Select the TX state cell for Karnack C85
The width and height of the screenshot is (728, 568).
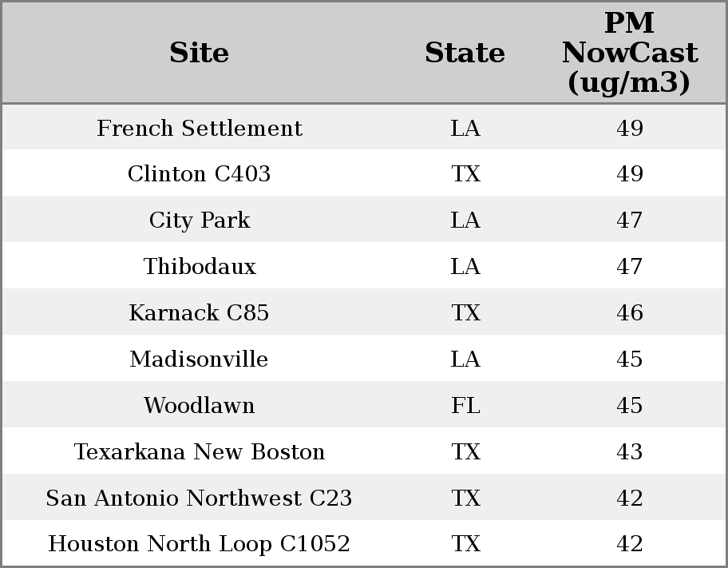[465, 313]
